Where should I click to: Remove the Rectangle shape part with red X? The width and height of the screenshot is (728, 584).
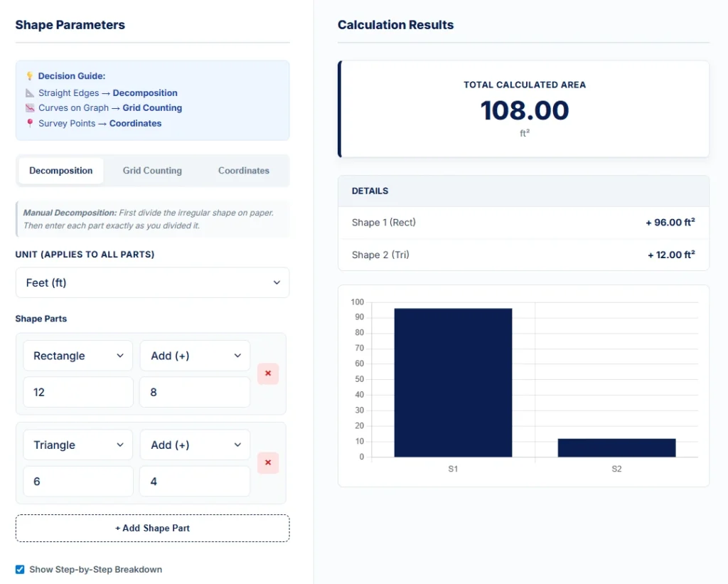click(x=268, y=373)
